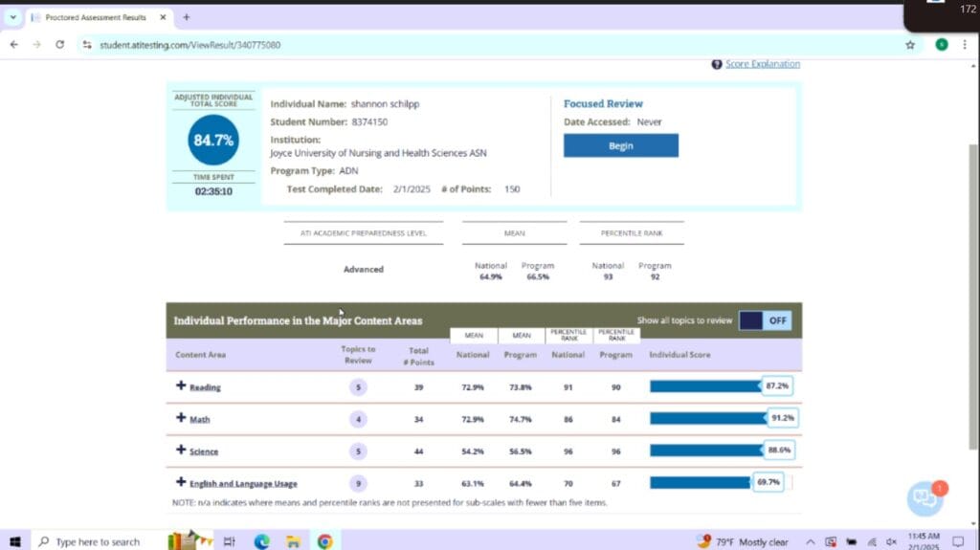Reload the page with the refresh icon
The width and height of the screenshot is (980, 550).
60,44
